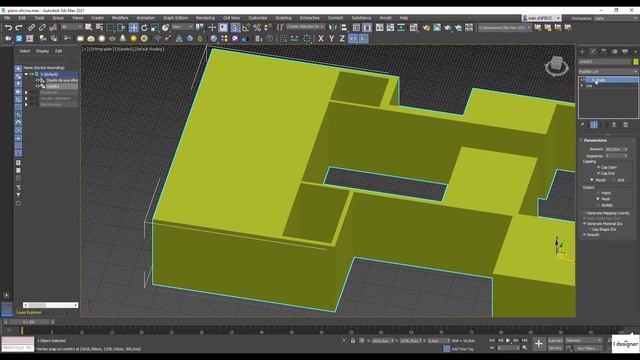Viewport: 640px width, 360px height.
Task: Open the Create command panel tab
Action: coord(582,51)
